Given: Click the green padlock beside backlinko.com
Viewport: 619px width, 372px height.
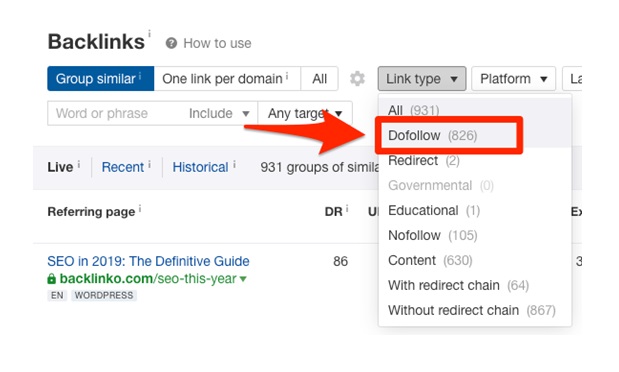Looking at the screenshot, I should pyautogui.click(x=51, y=278).
